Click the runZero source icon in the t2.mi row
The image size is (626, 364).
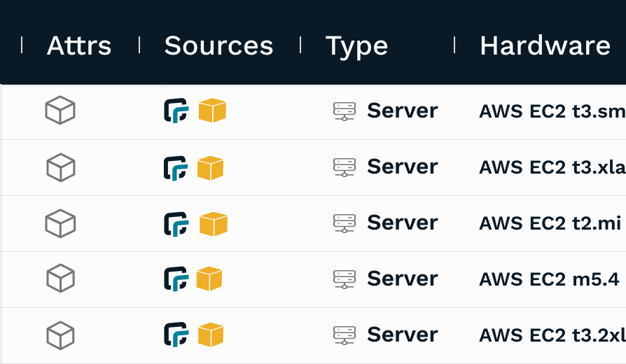coord(176,224)
